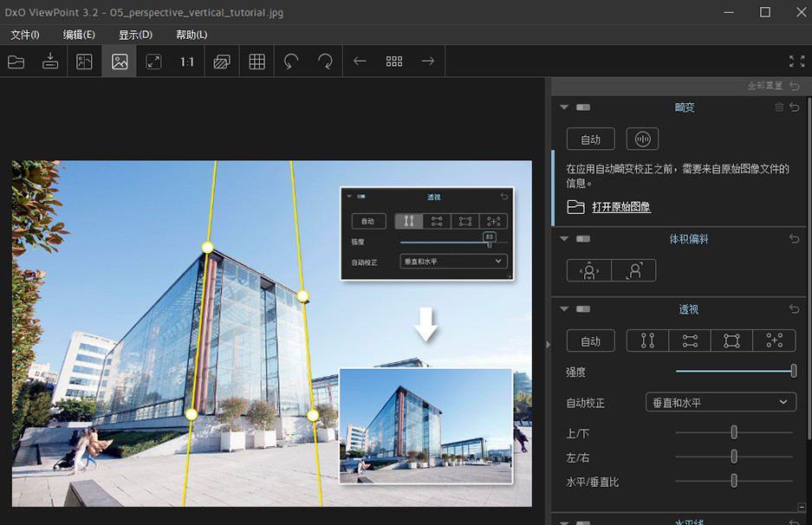Open the 显示 menu
The image size is (812, 525).
[x=135, y=35]
